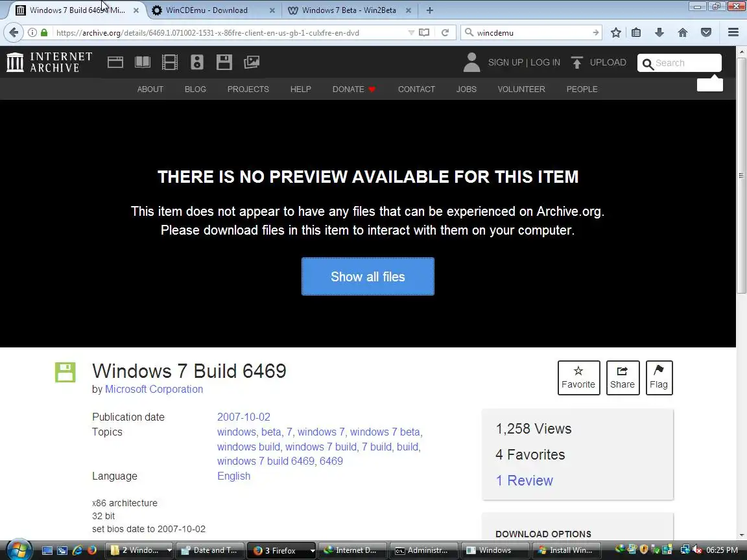Open the PEOPLE menu item
747x560 pixels.
(582, 89)
